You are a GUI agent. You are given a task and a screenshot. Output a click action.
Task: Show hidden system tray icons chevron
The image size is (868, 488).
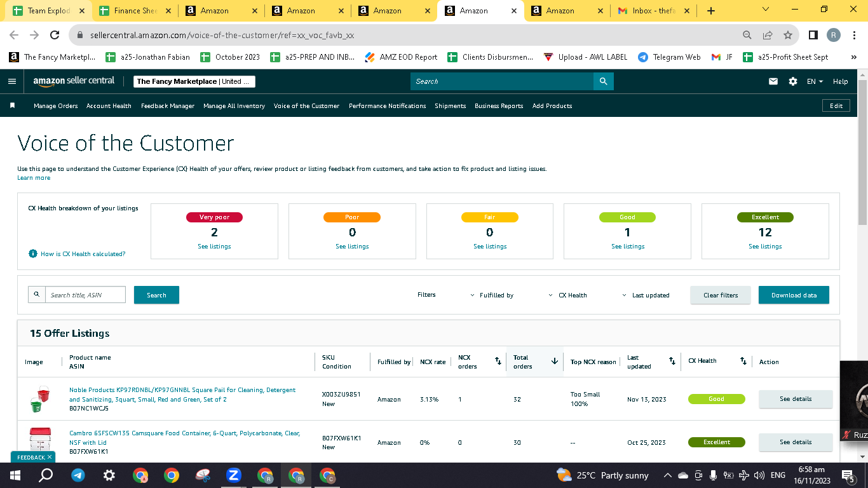pos(667,475)
